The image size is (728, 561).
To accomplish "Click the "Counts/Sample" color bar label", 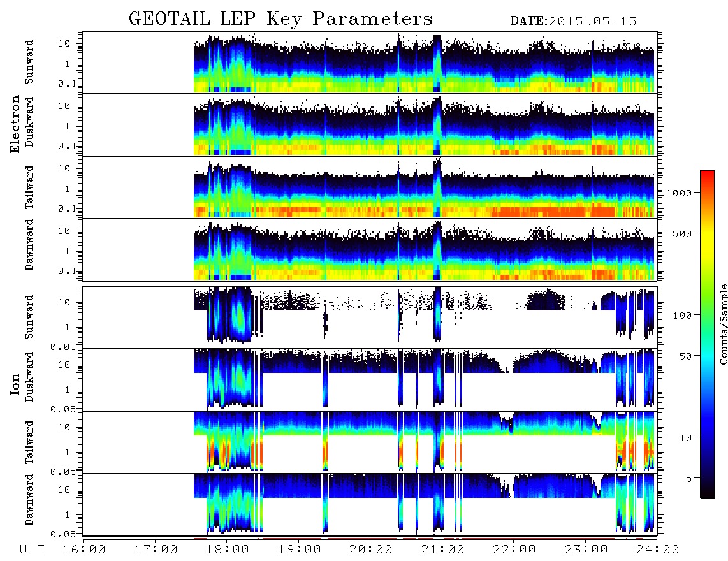I will (x=723, y=324).
